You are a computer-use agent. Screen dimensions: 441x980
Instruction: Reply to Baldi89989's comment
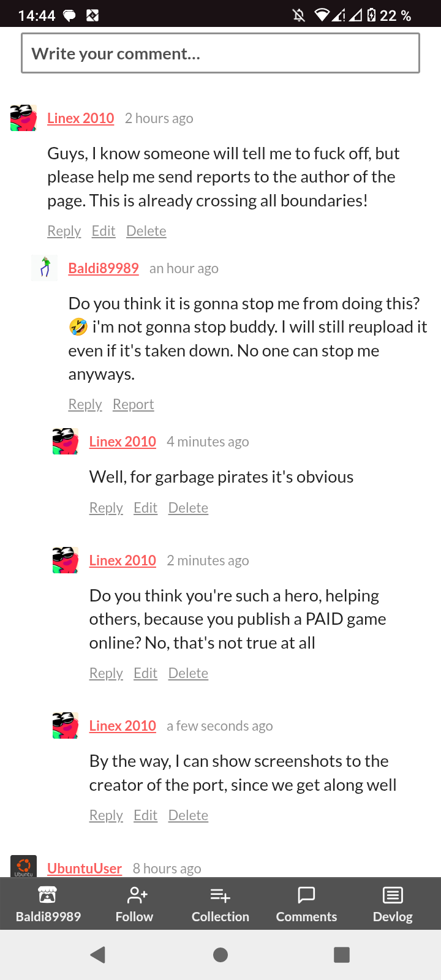pyautogui.click(x=85, y=404)
